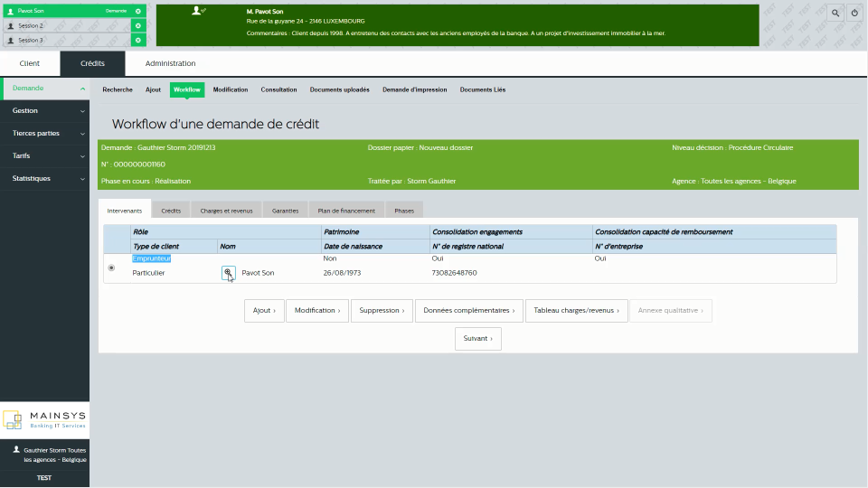868x488 pixels.
Task: Click the Mainsys logo in sidebar
Action: 45,420
